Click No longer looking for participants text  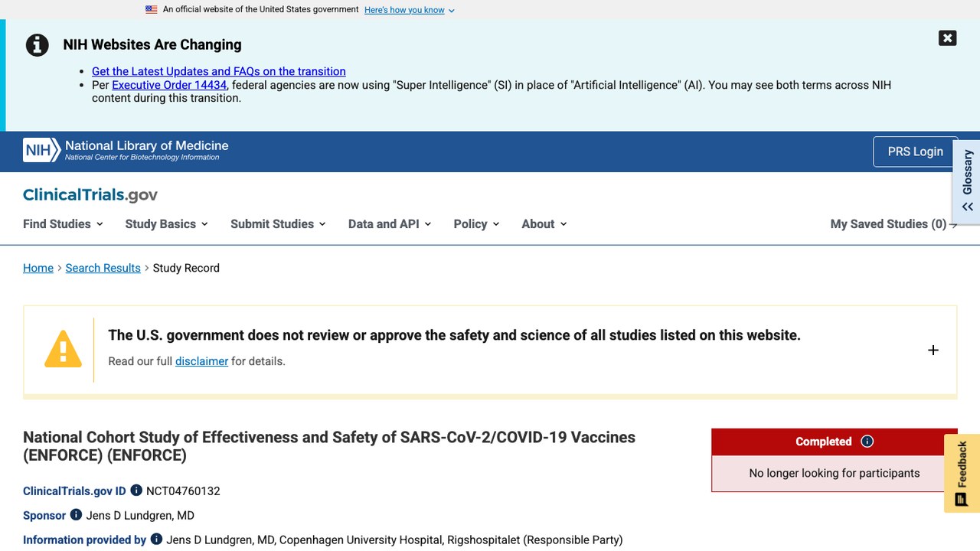click(835, 473)
